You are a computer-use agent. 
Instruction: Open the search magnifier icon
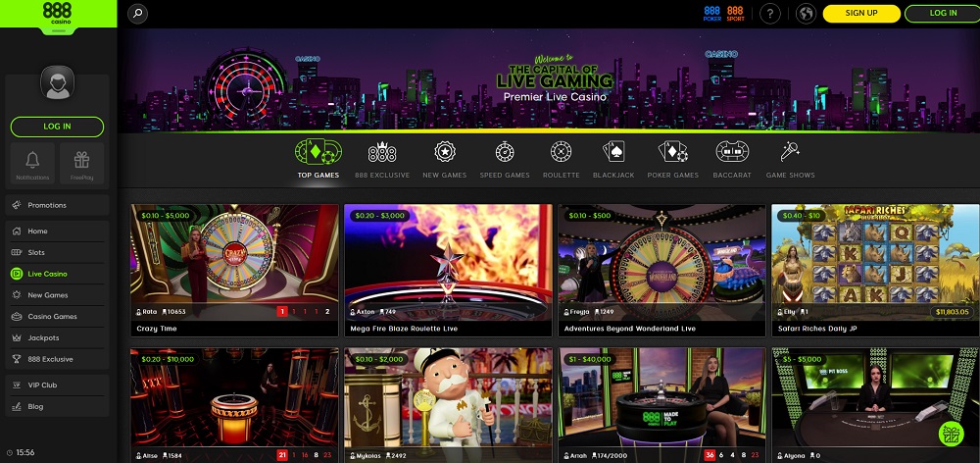[x=137, y=13]
